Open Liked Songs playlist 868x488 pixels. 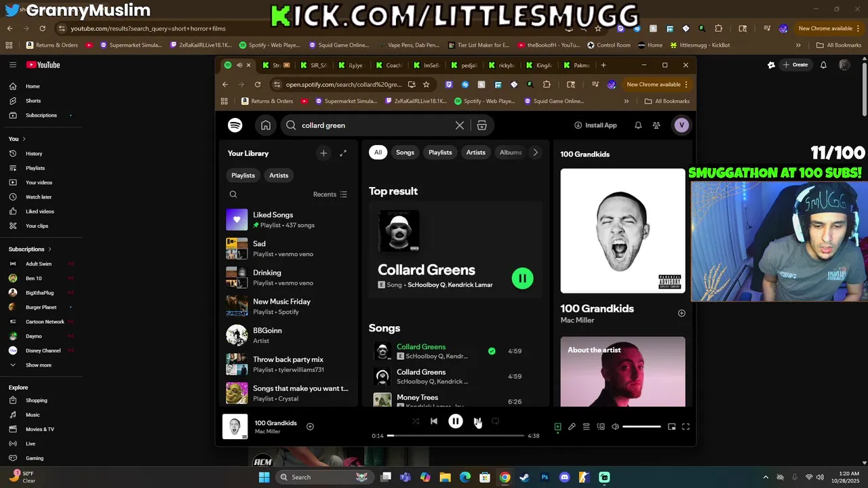tap(290, 220)
